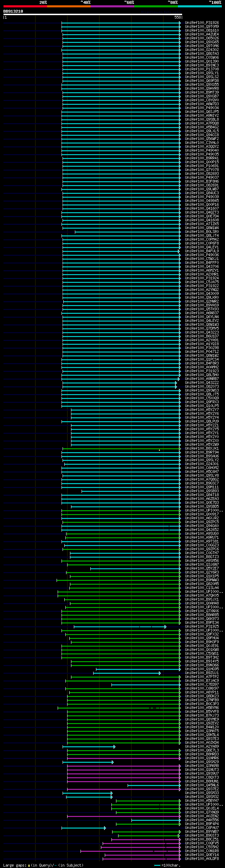The width and height of the screenshot is (225, 868).
Task: Select hit label UniRef100_Q9SM33
Action: [202, 793]
